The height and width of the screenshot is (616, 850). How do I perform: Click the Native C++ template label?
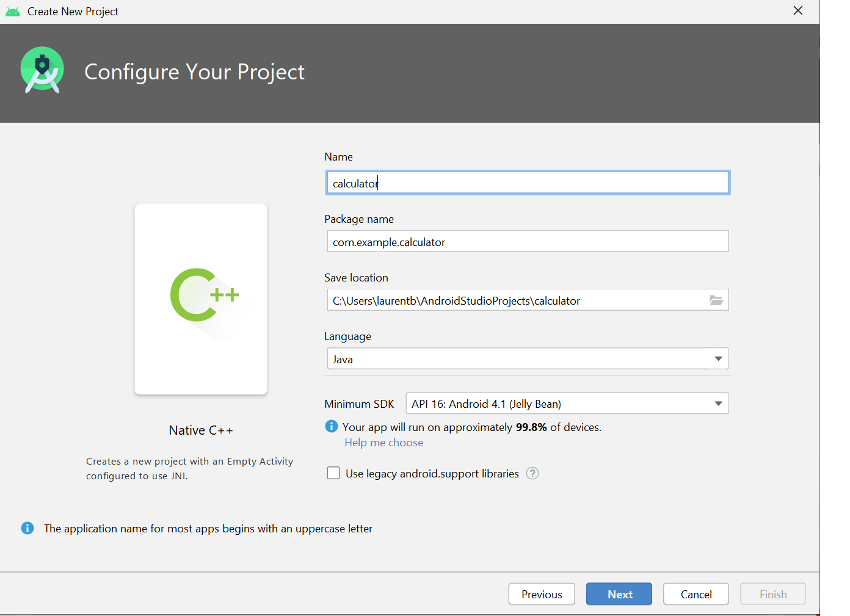coord(201,430)
